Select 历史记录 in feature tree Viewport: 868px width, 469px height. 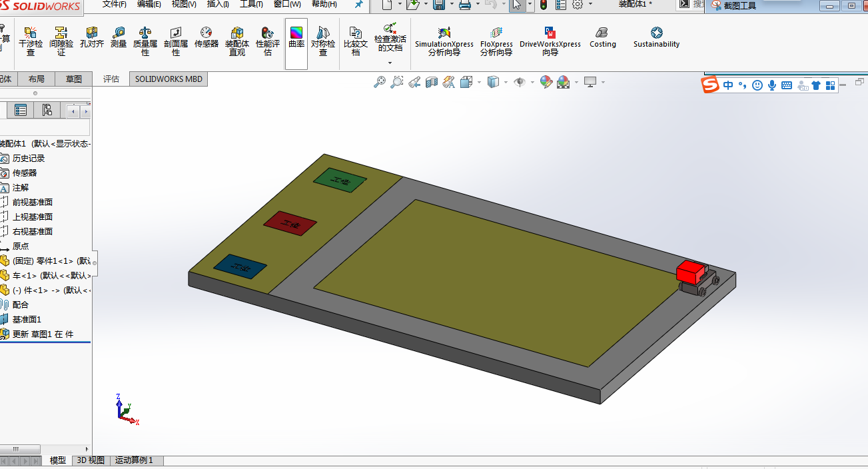(x=29, y=159)
